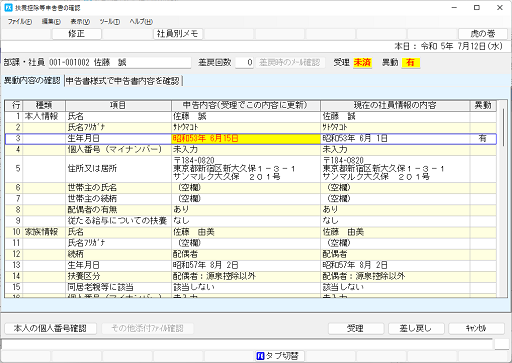Switch to 申告書様式で申告書内容を確認 tab
This screenshot has height=363, width=512.
[x=123, y=81]
